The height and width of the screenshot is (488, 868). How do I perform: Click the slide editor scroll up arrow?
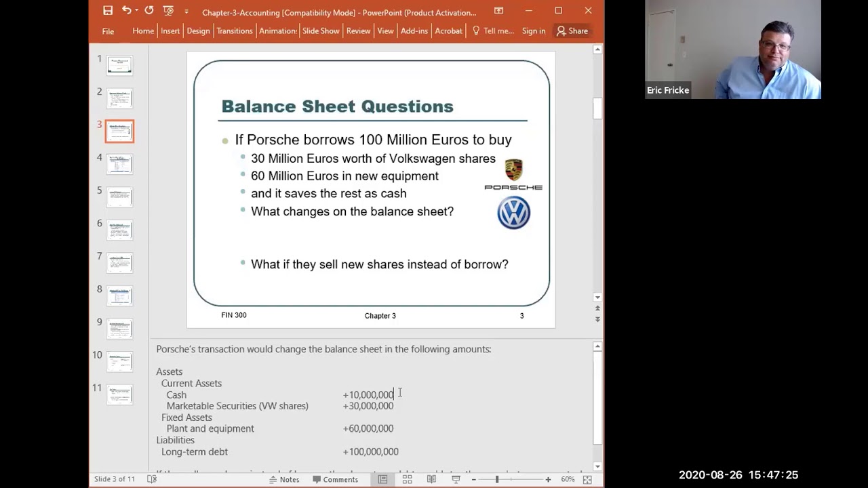[x=597, y=49]
